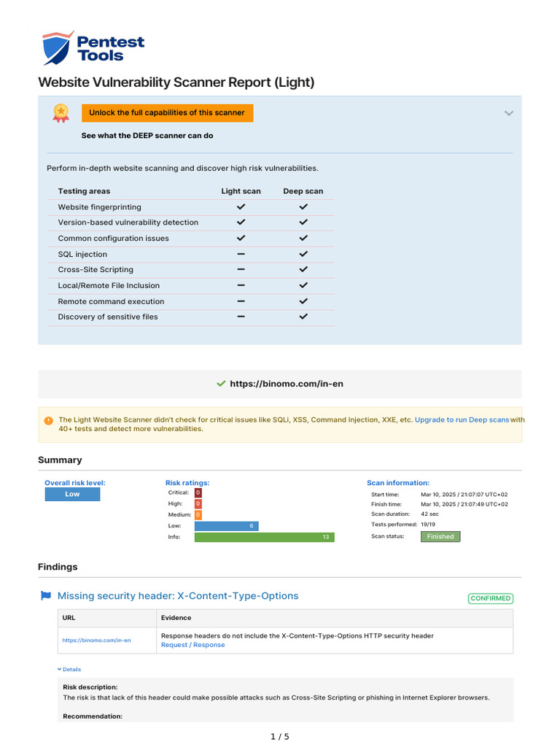This screenshot has width=560, height=747.
Task: Click Deep scan checkmark for SQL injection
Action: 303,254
